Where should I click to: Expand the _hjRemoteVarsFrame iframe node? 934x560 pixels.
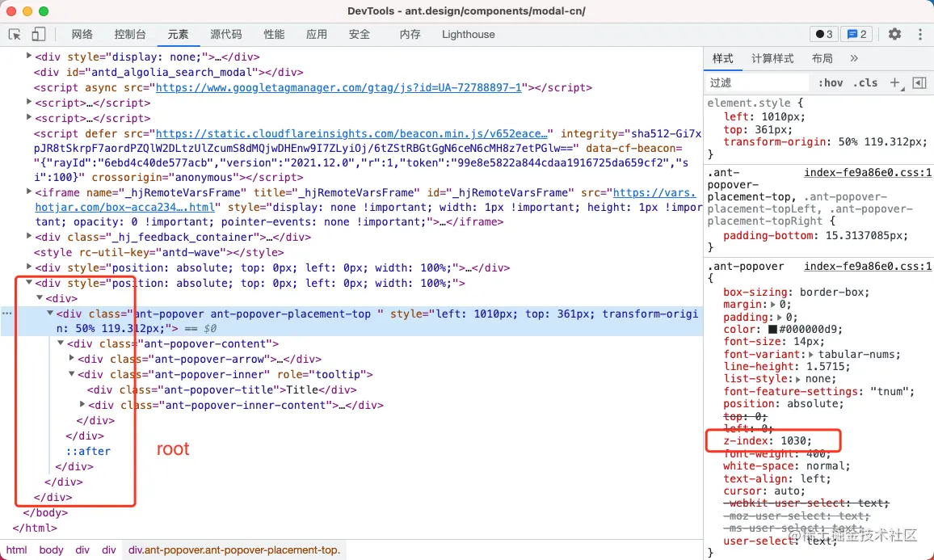28,192
